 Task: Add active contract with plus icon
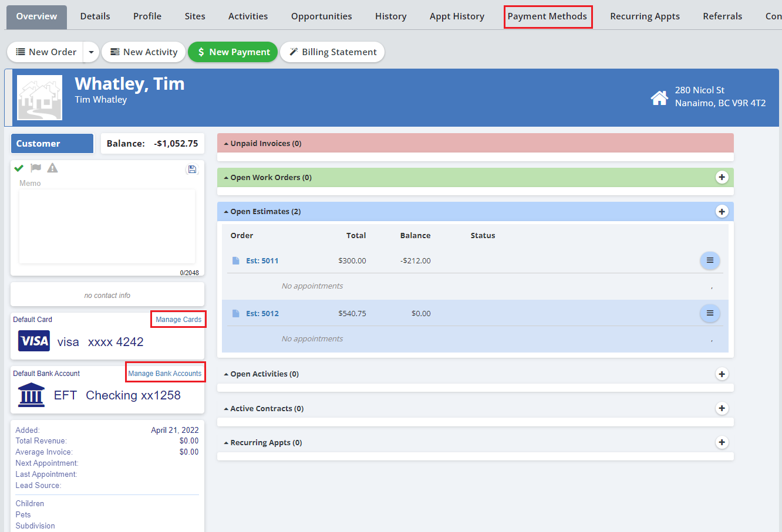[x=722, y=408]
